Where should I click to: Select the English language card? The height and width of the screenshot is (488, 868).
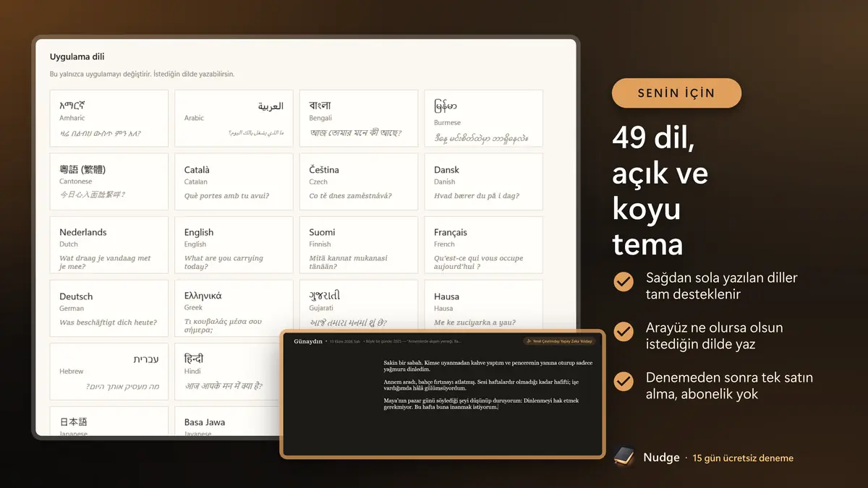[234, 245]
